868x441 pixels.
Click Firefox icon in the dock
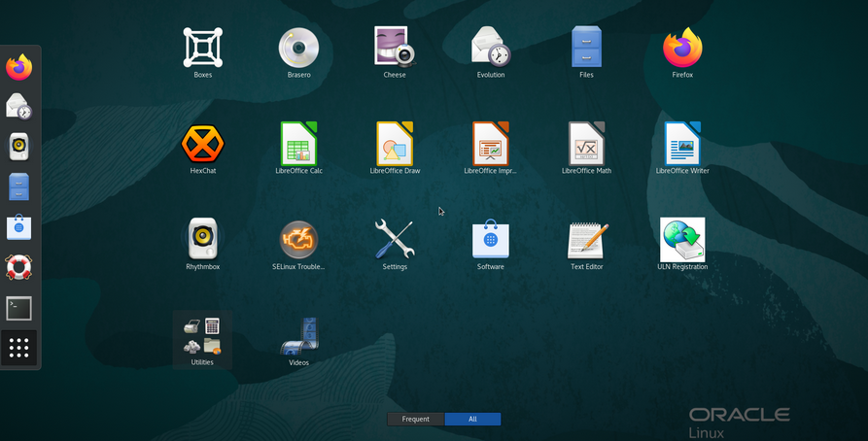click(x=19, y=67)
